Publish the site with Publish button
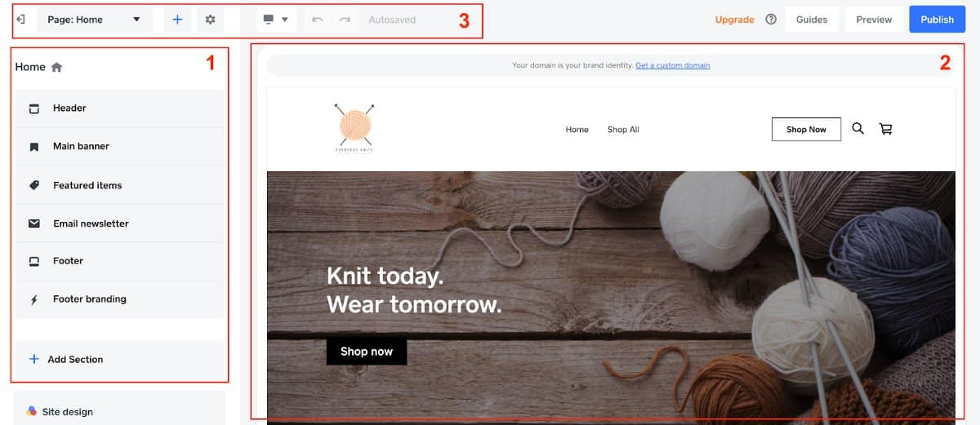The height and width of the screenshot is (425, 980). pyautogui.click(x=937, y=20)
